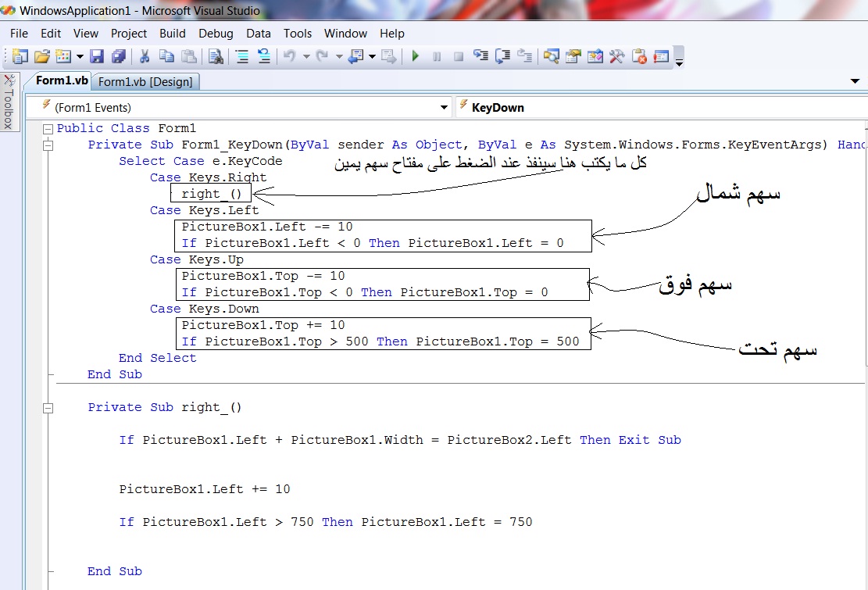This screenshot has height=590, width=868.
Task: Click the 'End Select' code line
Action: point(157,358)
